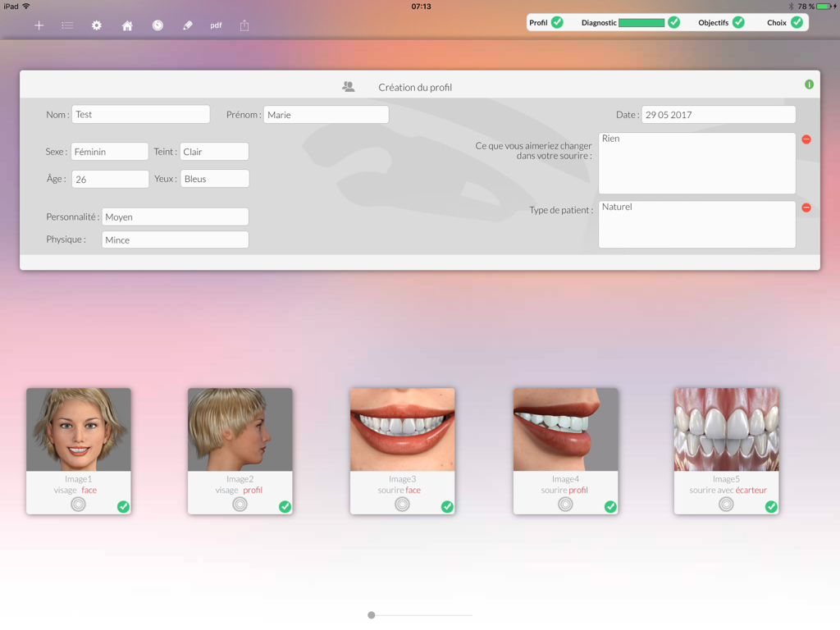This screenshot has height=630, width=840.
Task: Return home using the house icon
Action: [126, 25]
